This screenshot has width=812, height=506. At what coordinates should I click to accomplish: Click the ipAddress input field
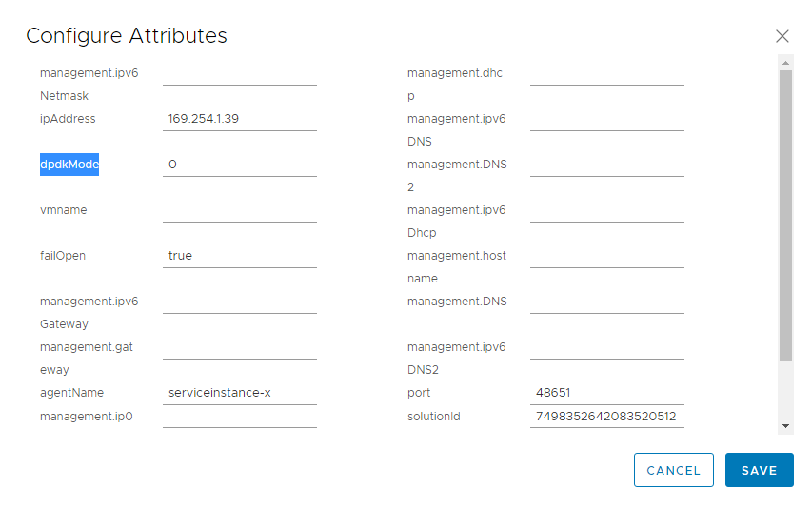click(239, 119)
